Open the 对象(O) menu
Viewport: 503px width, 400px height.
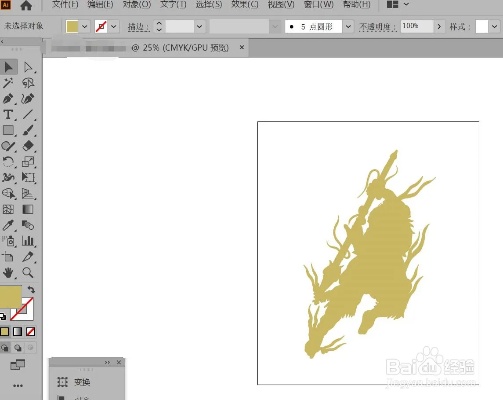pyautogui.click(x=137, y=5)
